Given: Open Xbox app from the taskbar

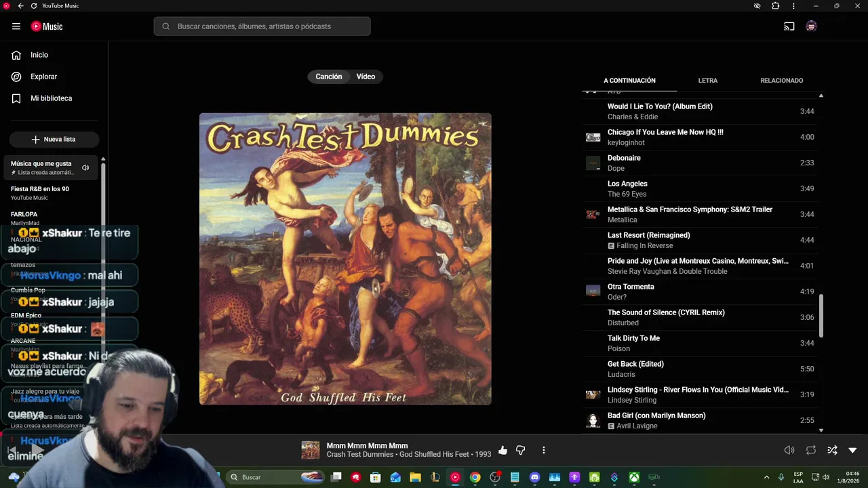Looking at the screenshot, I should click(x=634, y=477).
